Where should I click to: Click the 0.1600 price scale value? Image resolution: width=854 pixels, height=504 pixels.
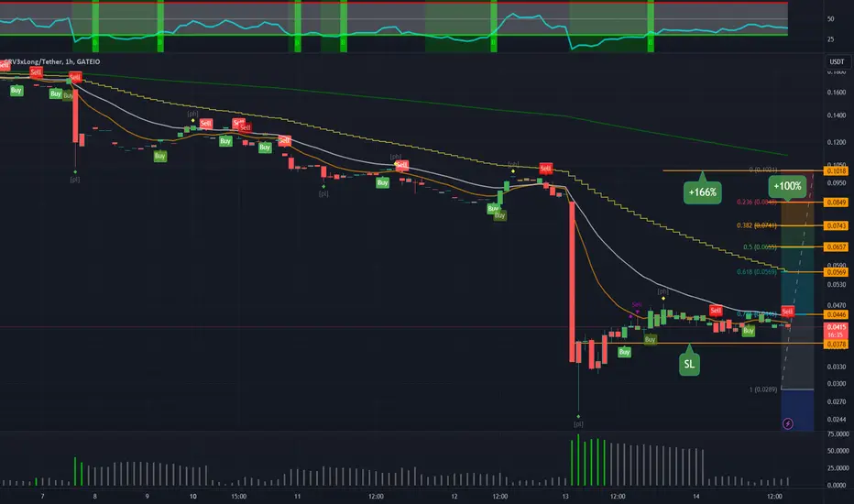836,93
